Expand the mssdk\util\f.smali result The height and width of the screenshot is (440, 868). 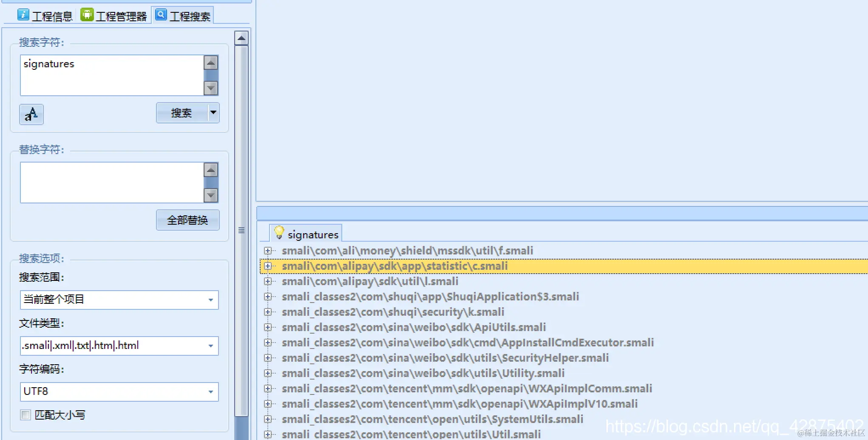tap(268, 251)
